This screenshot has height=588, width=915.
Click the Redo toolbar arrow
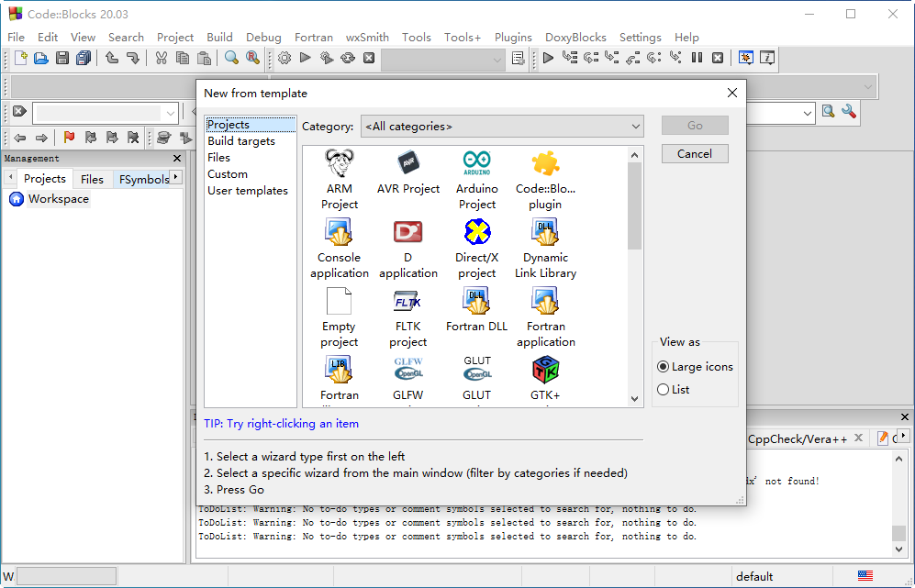[x=132, y=58]
